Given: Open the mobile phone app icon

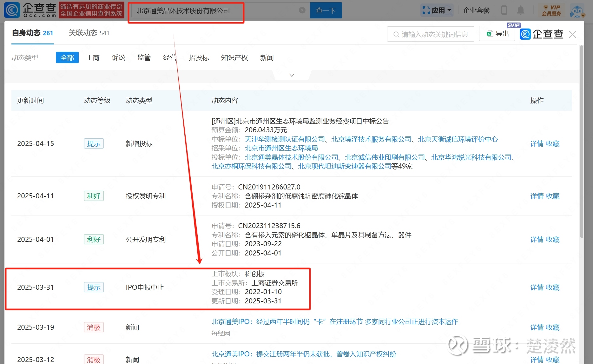Looking at the screenshot, I should pyautogui.click(x=504, y=10).
